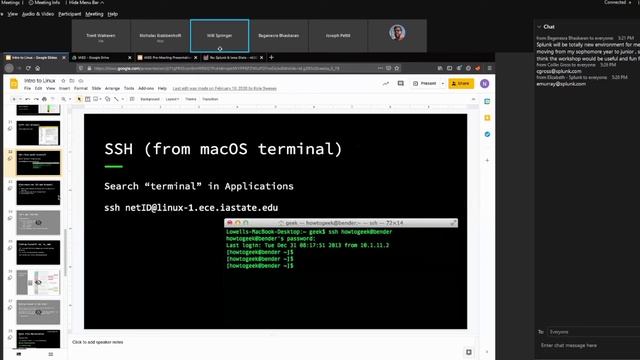Open the purple N account avatar
The image size is (640, 360).
484,84
